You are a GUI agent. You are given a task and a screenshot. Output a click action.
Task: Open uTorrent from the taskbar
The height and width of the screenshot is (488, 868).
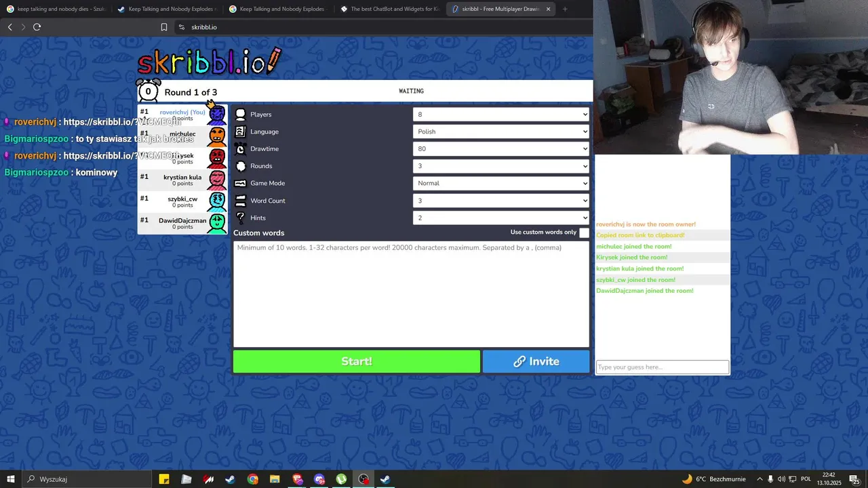pos(342,479)
